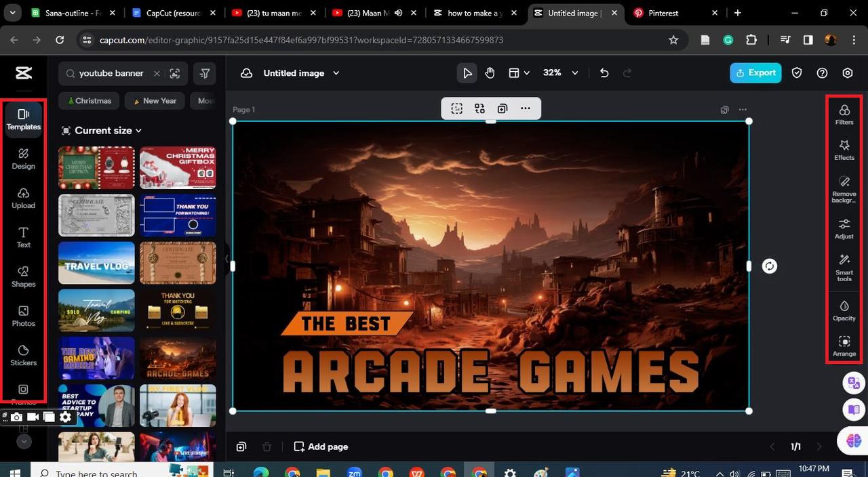Open the 32% zoom level dropdown

click(561, 73)
